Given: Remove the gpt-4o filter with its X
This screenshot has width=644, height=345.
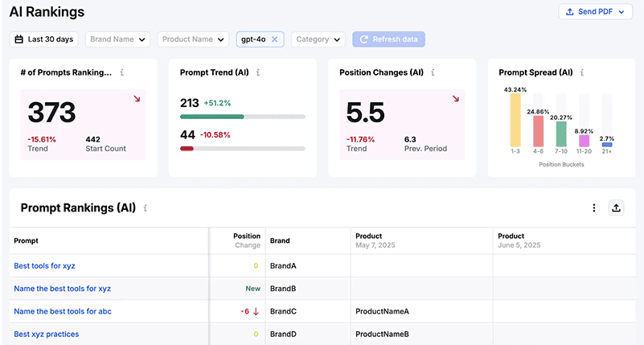Looking at the screenshot, I should [274, 39].
